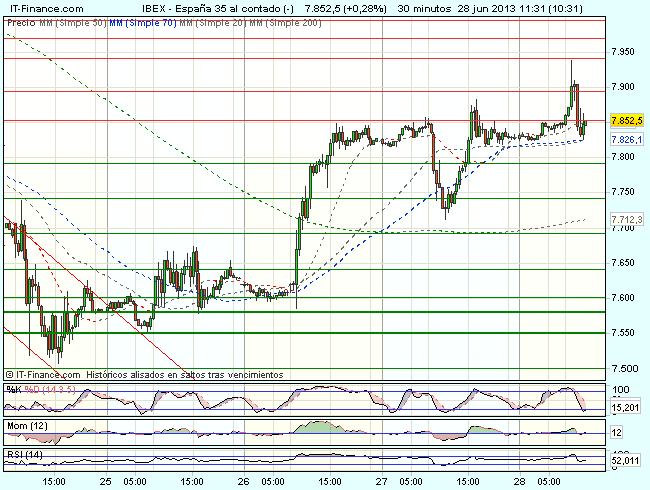Select the MM (Simple 50) legend label
This screenshot has width=650, height=490.
click(73, 23)
